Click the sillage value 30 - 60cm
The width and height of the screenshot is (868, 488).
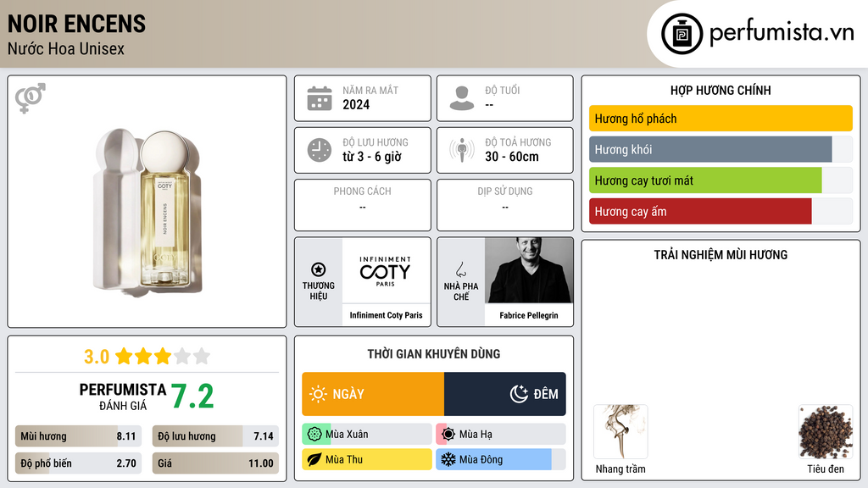[511, 157]
